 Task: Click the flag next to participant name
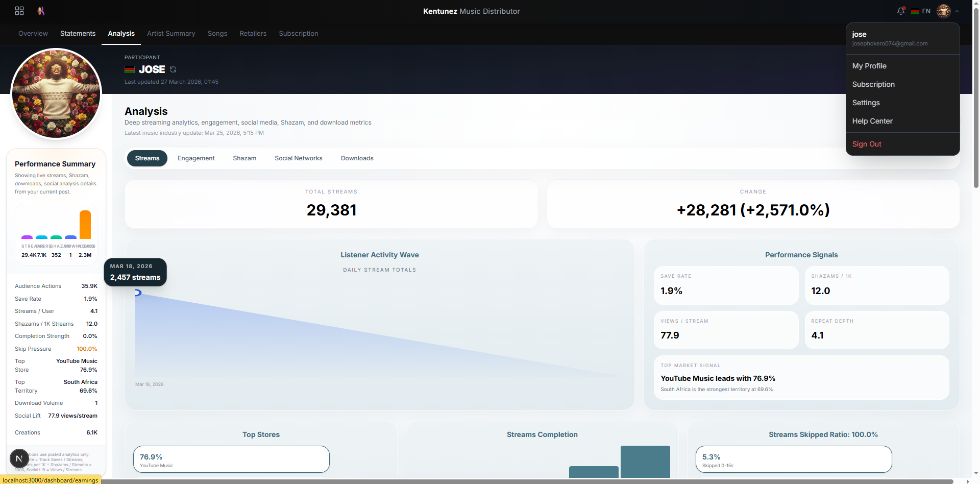[130, 69]
